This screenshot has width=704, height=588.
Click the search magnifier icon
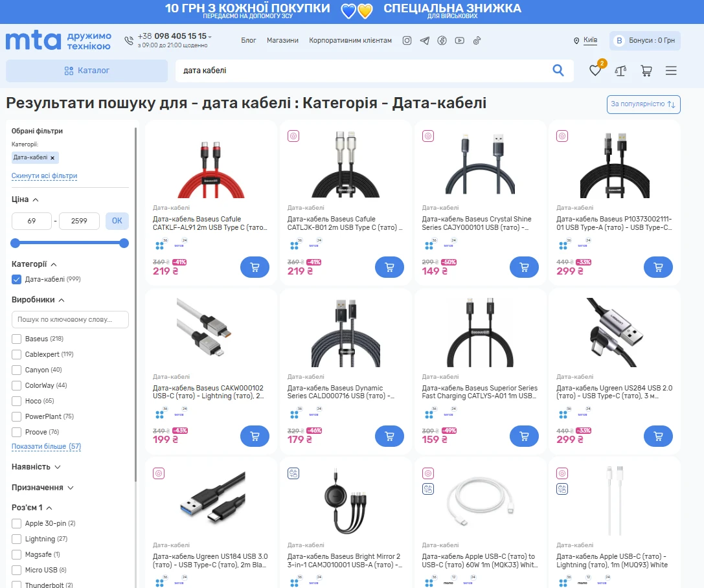[x=558, y=70]
